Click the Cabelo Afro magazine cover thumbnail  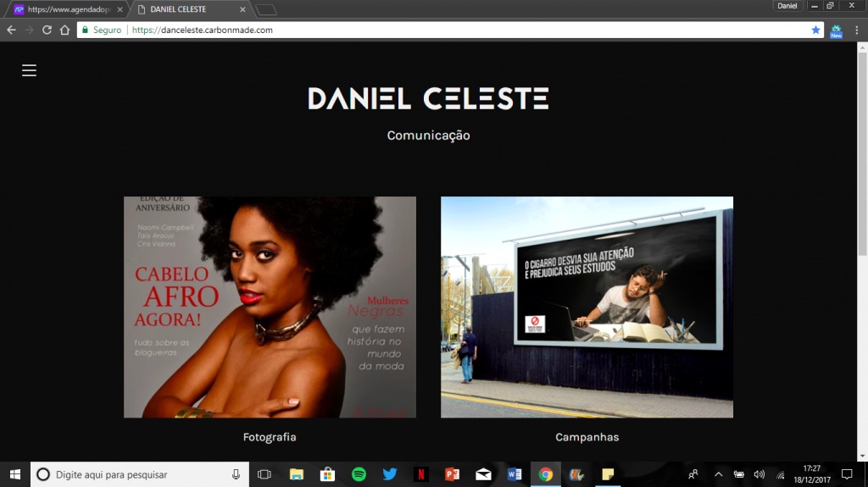click(270, 307)
